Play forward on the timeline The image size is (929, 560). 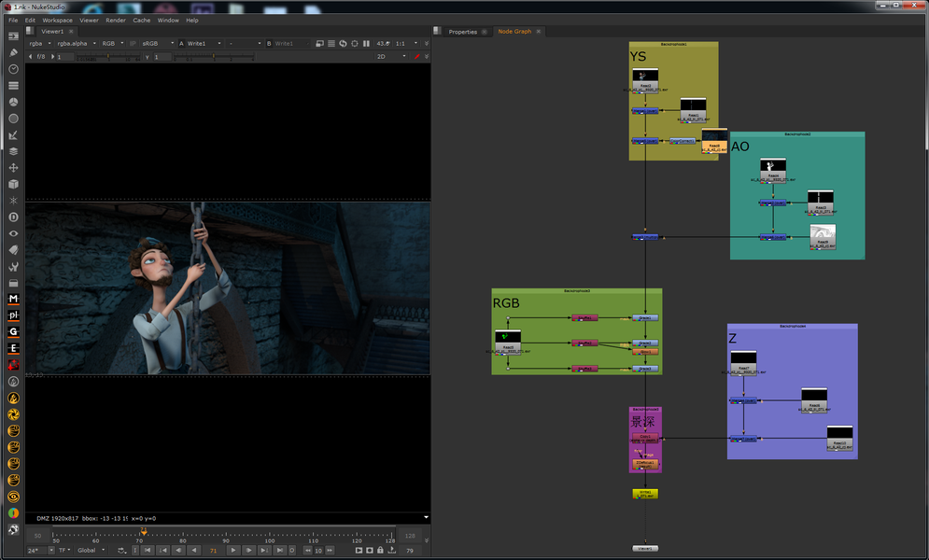click(x=233, y=550)
